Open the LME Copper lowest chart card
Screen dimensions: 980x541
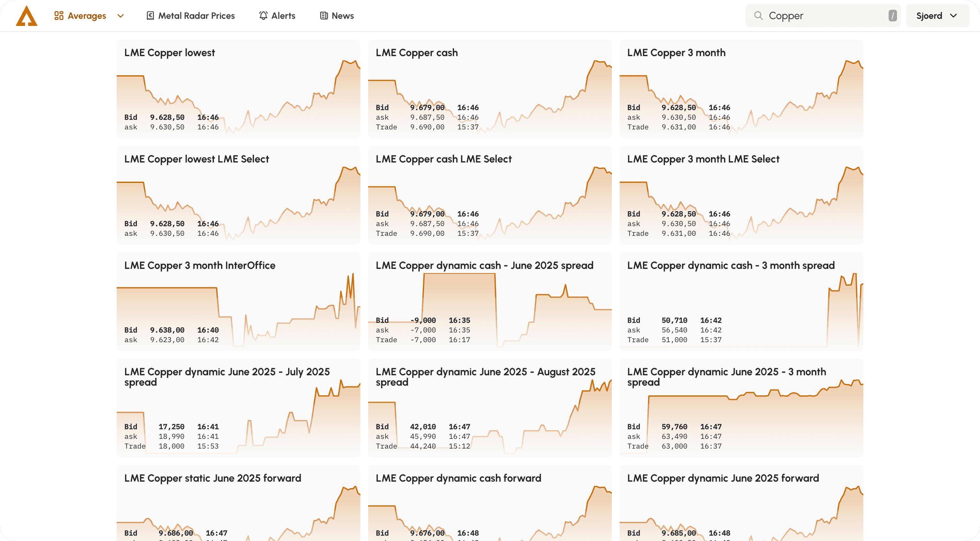(x=239, y=89)
